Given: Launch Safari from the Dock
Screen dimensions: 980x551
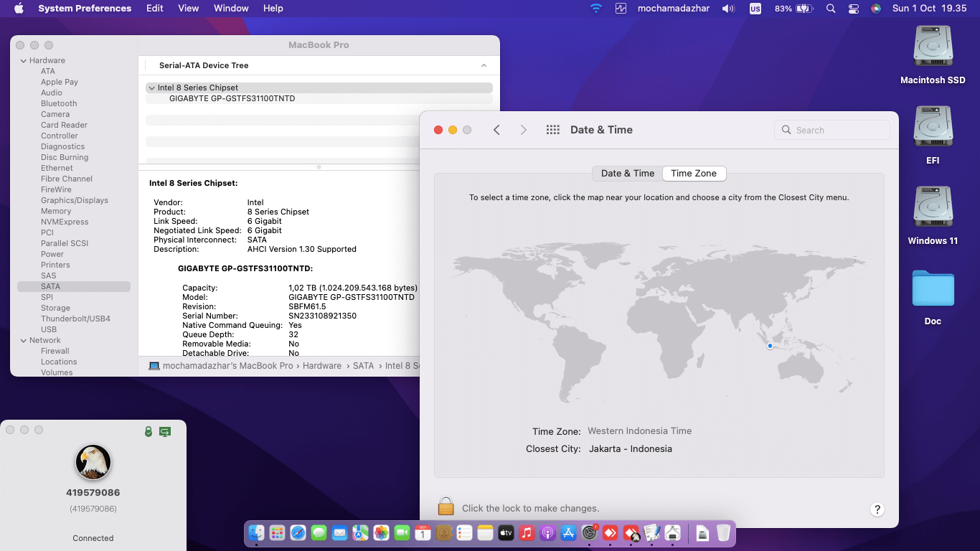Looking at the screenshot, I should tap(297, 533).
